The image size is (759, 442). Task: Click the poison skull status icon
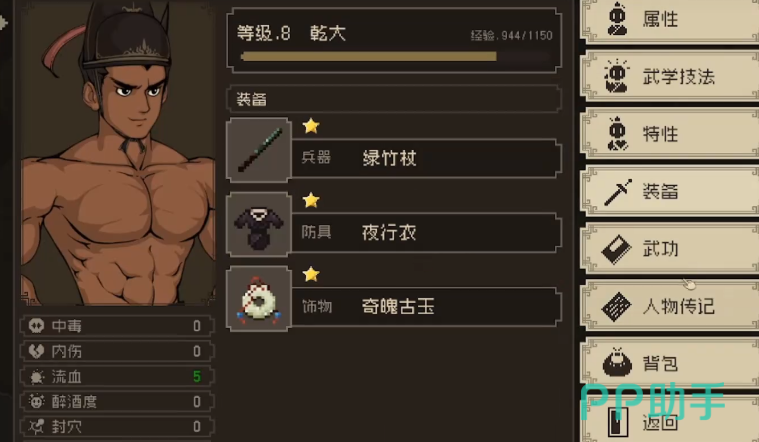(x=36, y=326)
